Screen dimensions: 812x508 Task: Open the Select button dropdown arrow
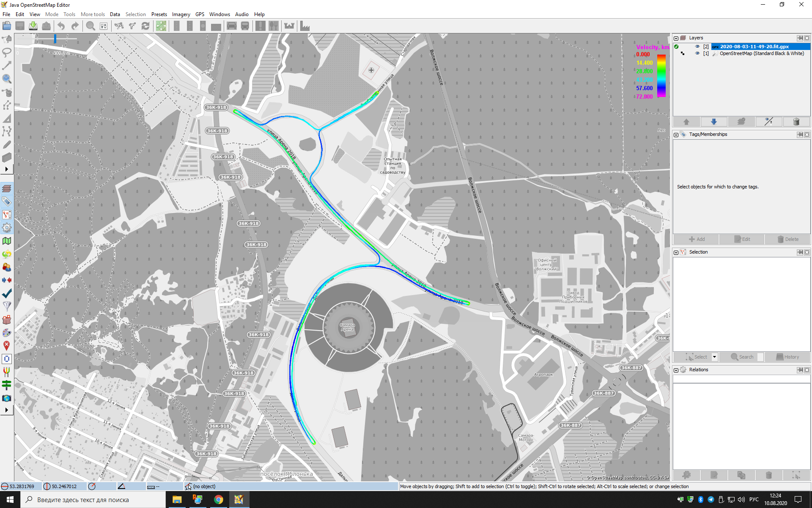tap(714, 357)
